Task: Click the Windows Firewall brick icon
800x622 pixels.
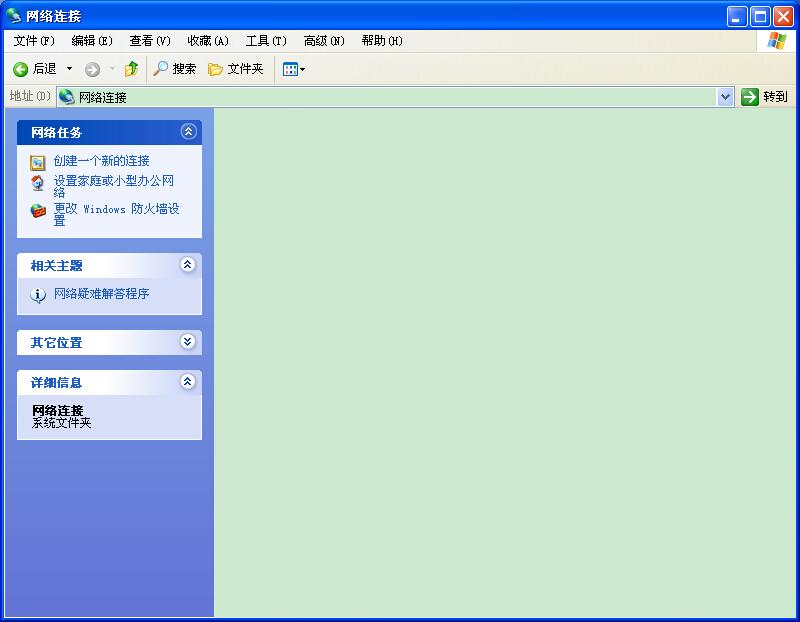Action: click(38, 210)
